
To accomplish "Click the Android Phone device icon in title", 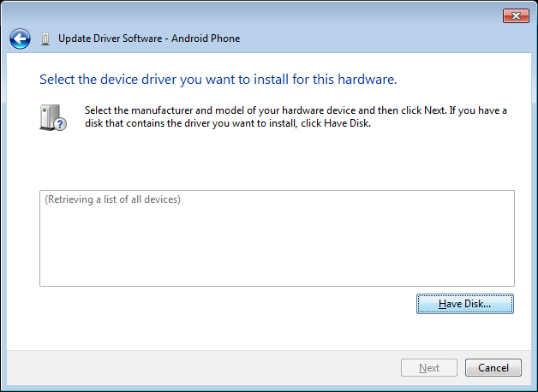I will point(45,39).
